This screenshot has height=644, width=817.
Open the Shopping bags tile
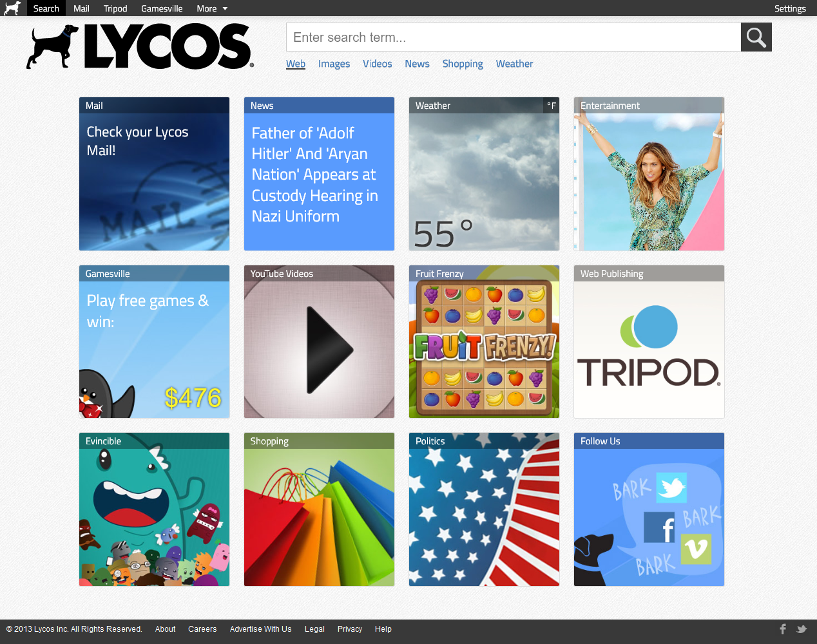(319, 509)
